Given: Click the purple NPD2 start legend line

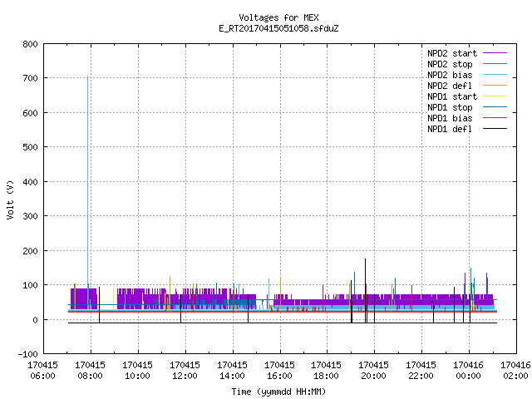Looking at the screenshot, I should click(495, 53).
